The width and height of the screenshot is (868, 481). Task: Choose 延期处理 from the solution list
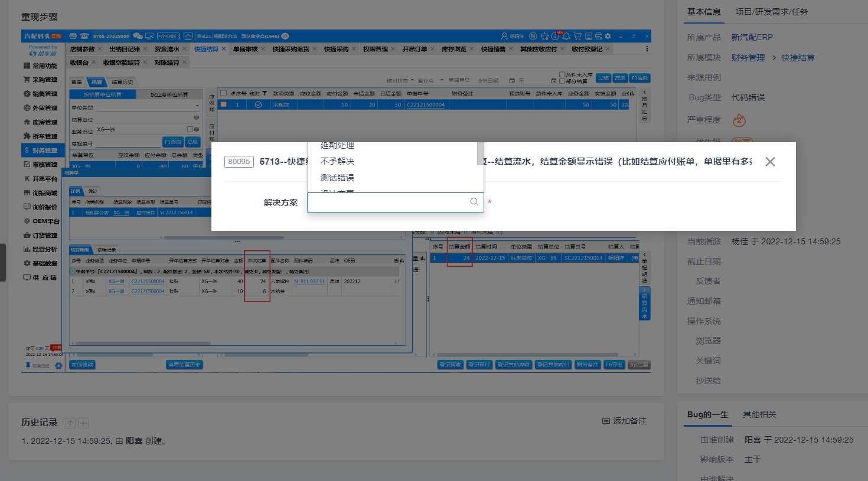click(337, 145)
